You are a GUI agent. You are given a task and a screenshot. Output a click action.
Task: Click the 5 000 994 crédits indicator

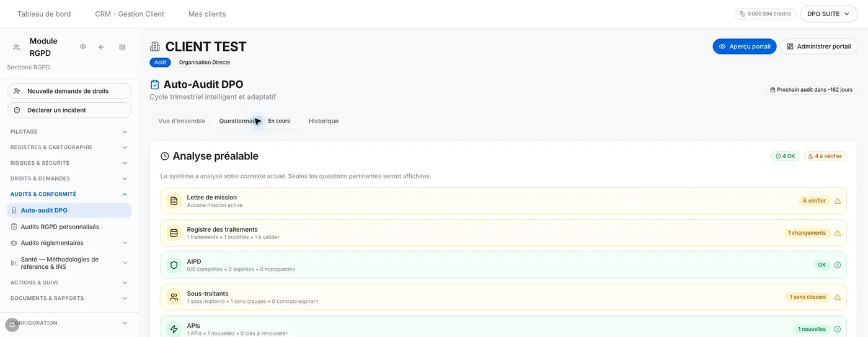point(765,14)
